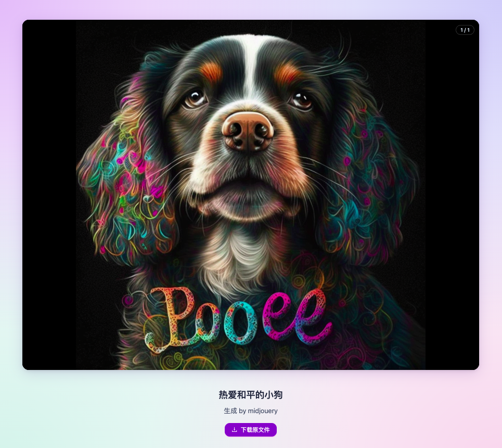Click the download icon in the purple button
502x448 pixels.
pyautogui.click(x=234, y=430)
